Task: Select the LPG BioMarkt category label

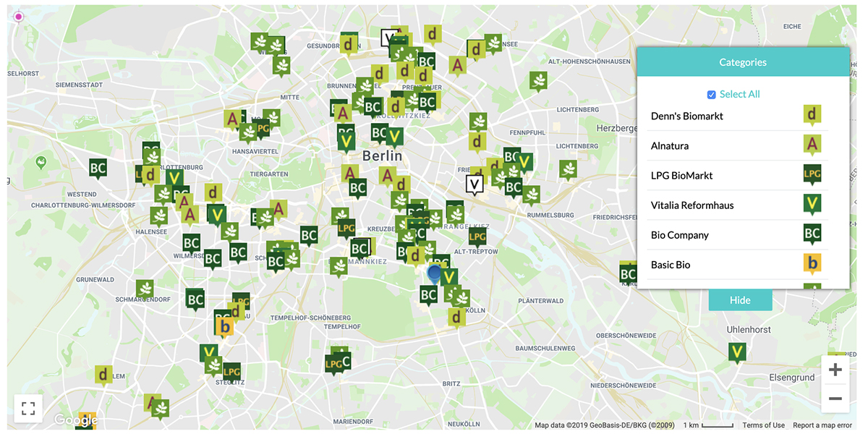Action: pos(681,176)
